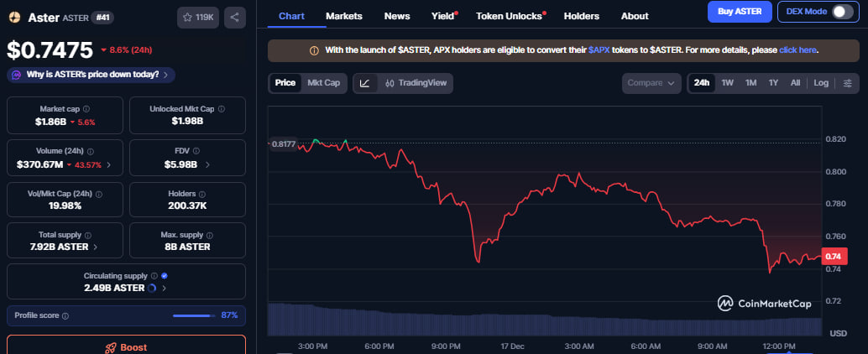Open the Token Unlocks tab
The width and height of the screenshot is (868, 354).
tap(509, 16)
